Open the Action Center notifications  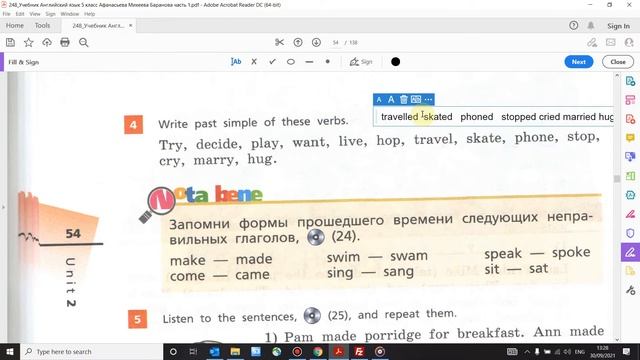[627, 351]
